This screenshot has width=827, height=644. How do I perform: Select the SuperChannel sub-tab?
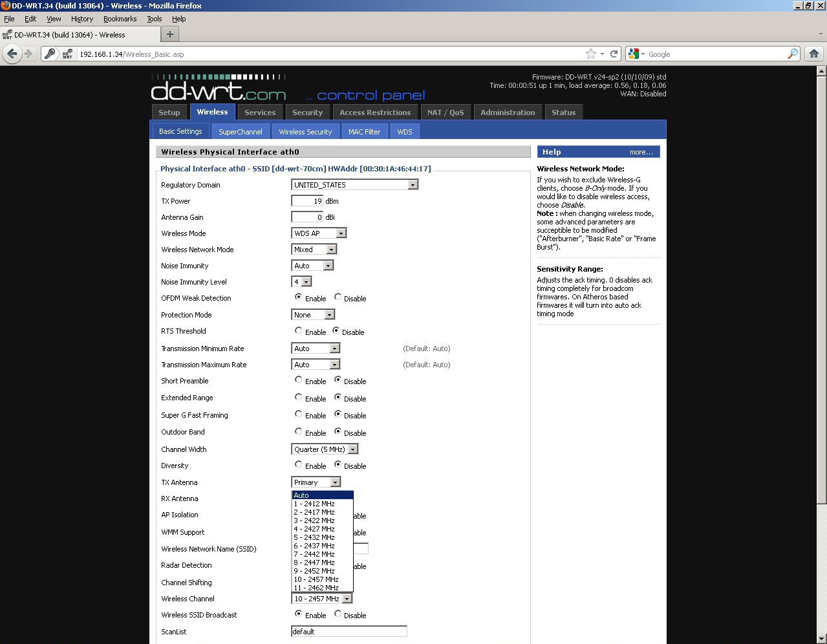coord(241,131)
